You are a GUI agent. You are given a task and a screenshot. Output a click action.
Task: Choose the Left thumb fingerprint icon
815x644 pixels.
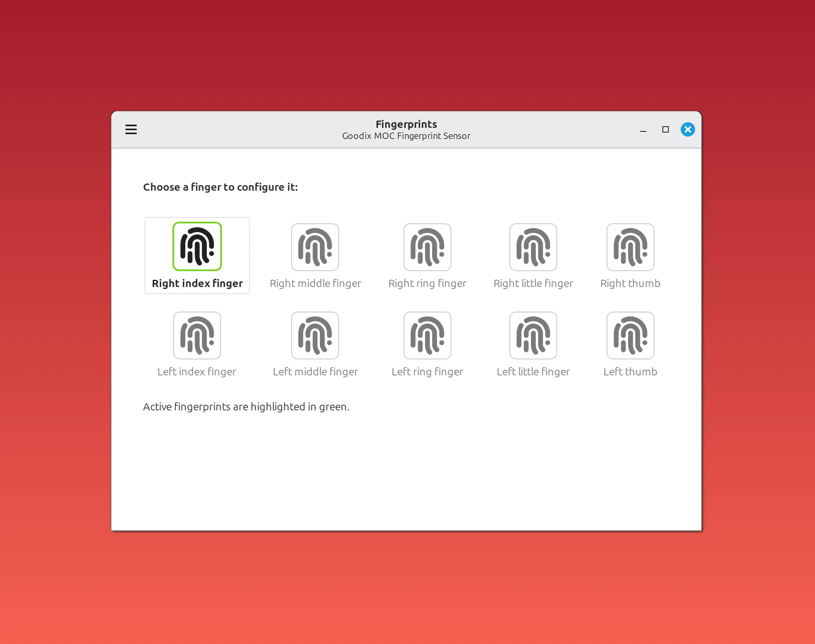pos(630,336)
